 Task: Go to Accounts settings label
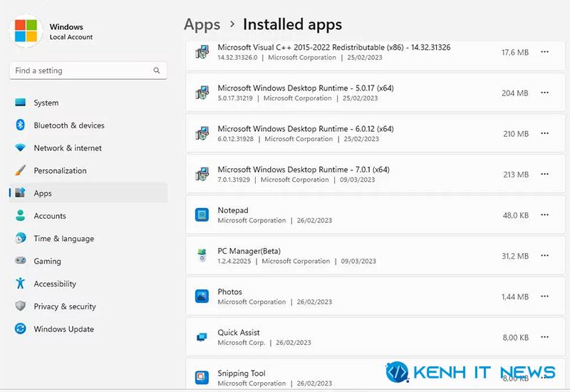pos(50,216)
